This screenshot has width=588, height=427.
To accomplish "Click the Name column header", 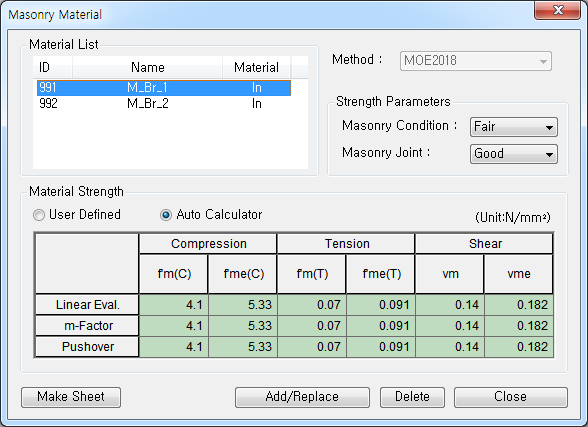I will click(x=147, y=67).
